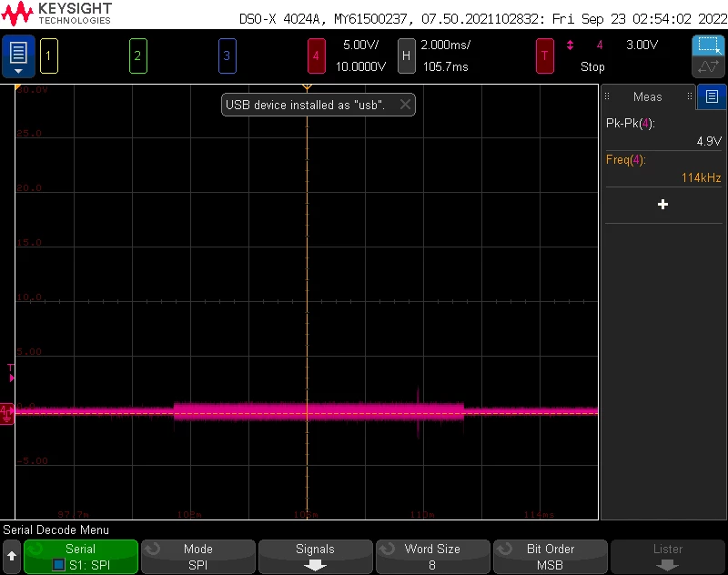Image resolution: width=728 pixels, height=575 pixels.
Task: Toggle Serial S1: SPI decode
Action: tap(81, 557)
